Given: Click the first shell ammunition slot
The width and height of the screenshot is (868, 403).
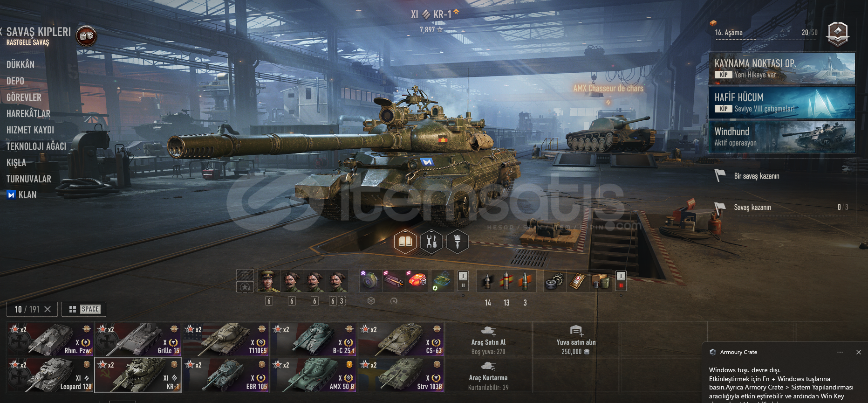Looking at the screenshot, I should (488, 281).
